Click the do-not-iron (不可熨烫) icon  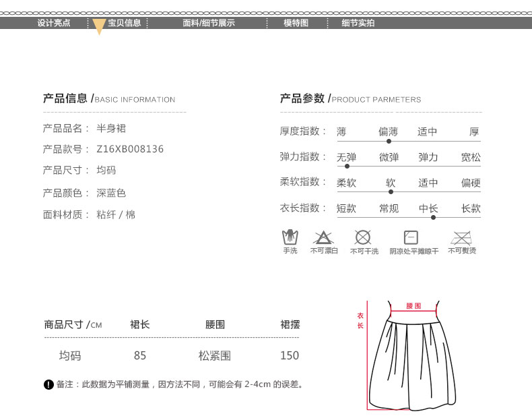(461, 237)
